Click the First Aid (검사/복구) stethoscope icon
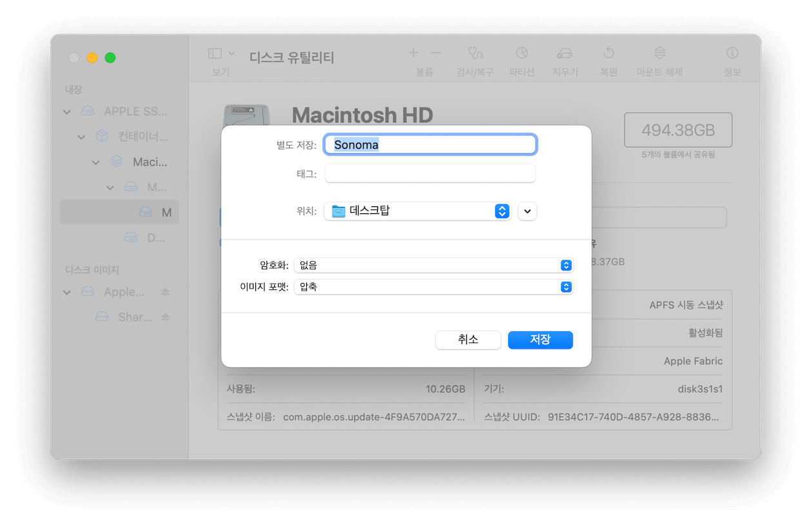Screen dimensions: 812x526 [x=475, y=53]
